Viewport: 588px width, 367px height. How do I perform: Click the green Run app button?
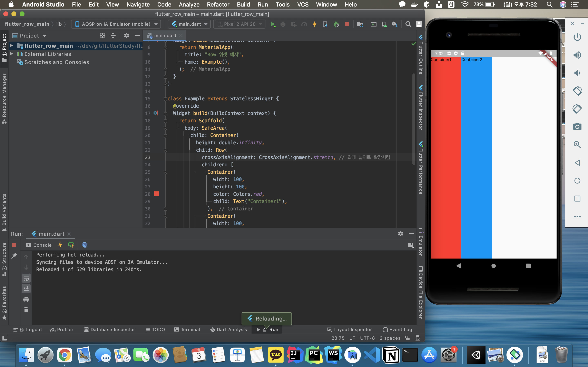pyautogui.click(x=272, y=24)
